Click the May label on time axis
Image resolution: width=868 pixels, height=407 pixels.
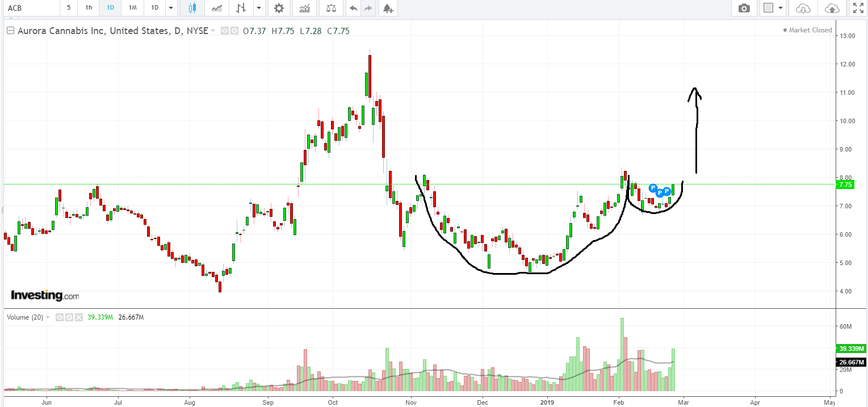click(x=829, y=402)
